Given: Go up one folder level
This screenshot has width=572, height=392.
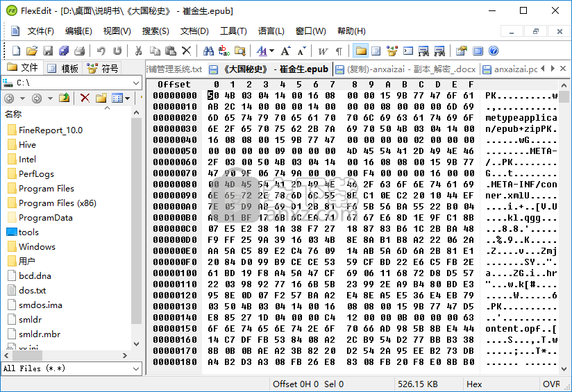Looking at the screenshot, I should (64, 98).
